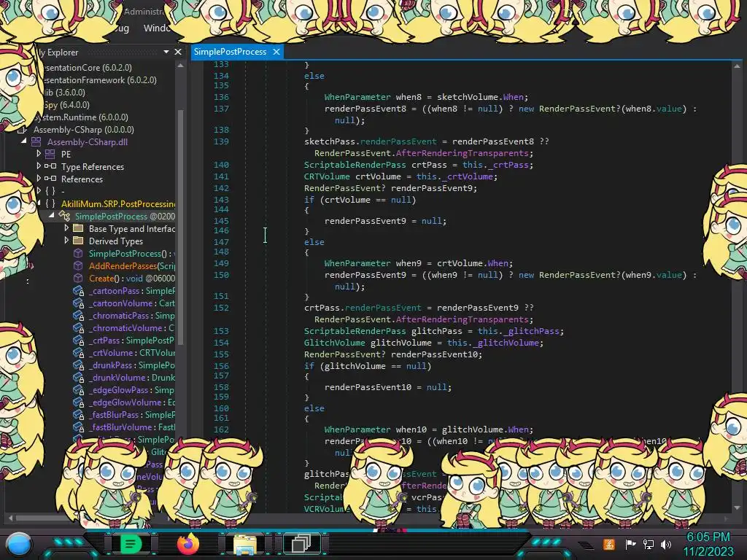Select the Create() : void method entry

(x=131, y=278)
